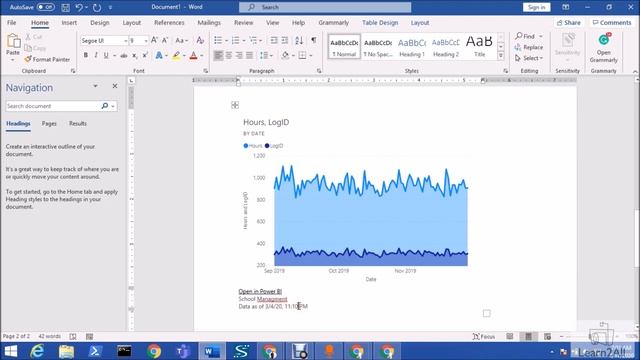640x360 pixels.
Task: Open the font name dropdown Segoe UI
Action: pos(125,41)
